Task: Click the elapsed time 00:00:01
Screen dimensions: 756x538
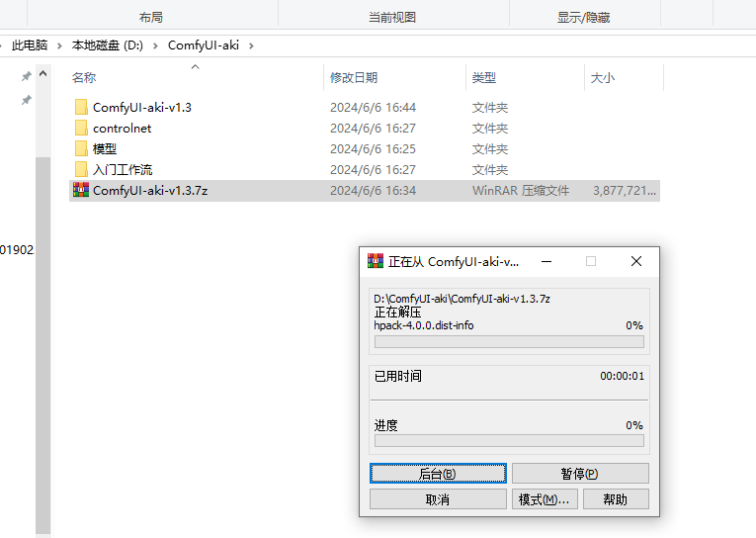Action: (622, 376)
